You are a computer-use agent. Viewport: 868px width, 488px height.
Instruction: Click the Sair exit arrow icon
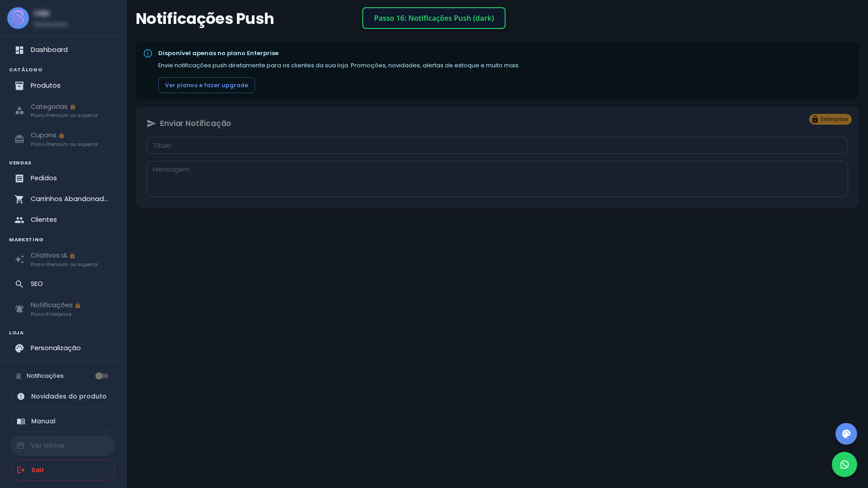click(21, 470)
